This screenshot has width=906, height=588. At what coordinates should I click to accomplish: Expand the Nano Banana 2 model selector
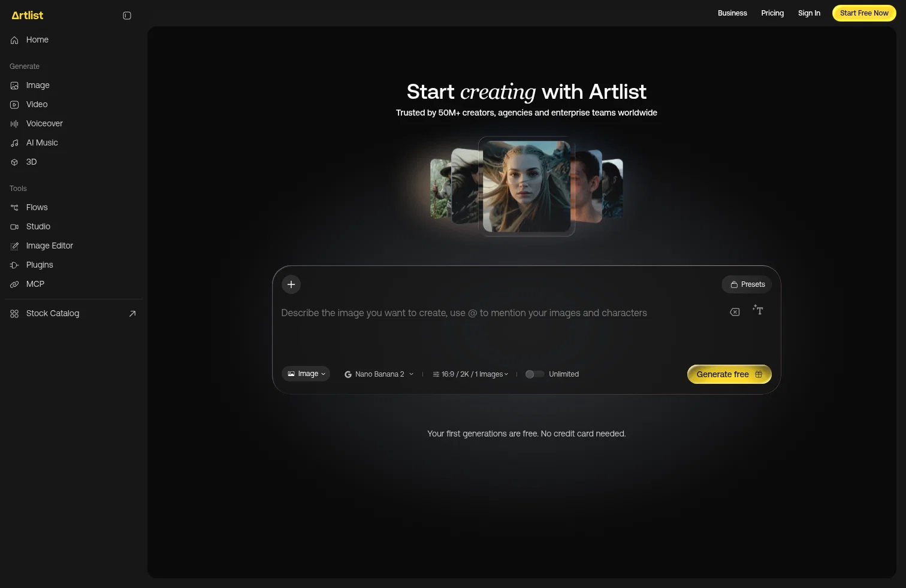pos(379,374)
